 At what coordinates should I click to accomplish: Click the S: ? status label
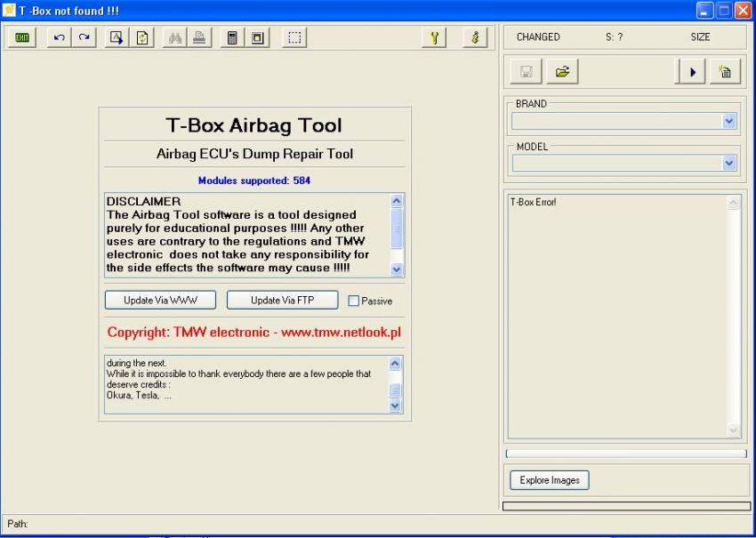pos(614,37)
